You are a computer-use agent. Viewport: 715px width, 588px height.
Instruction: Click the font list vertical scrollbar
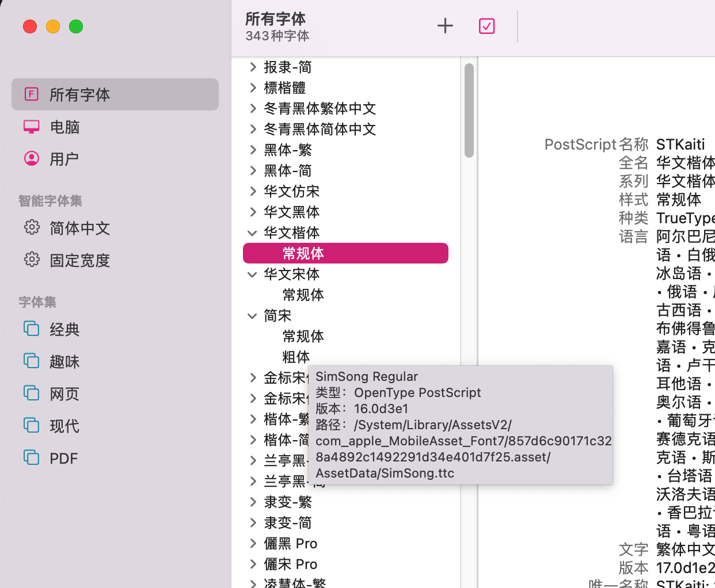(x=469, y=110)
